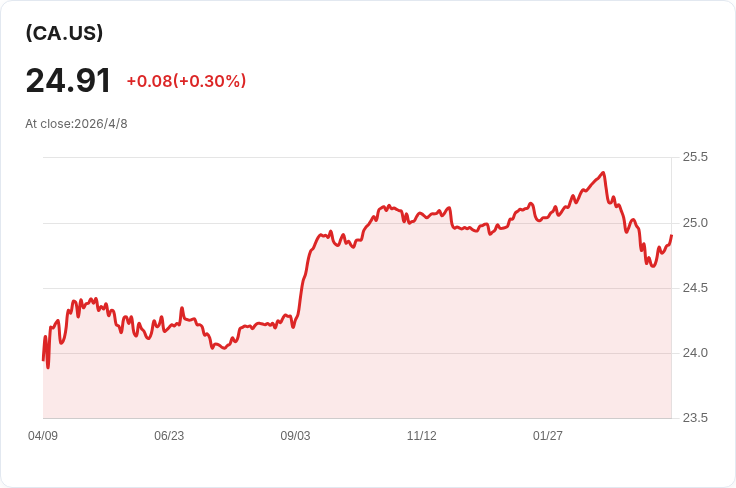Click the (CA.US) ticker title
The width and height of the screenshot is (736, 488).
click(64, 33)
